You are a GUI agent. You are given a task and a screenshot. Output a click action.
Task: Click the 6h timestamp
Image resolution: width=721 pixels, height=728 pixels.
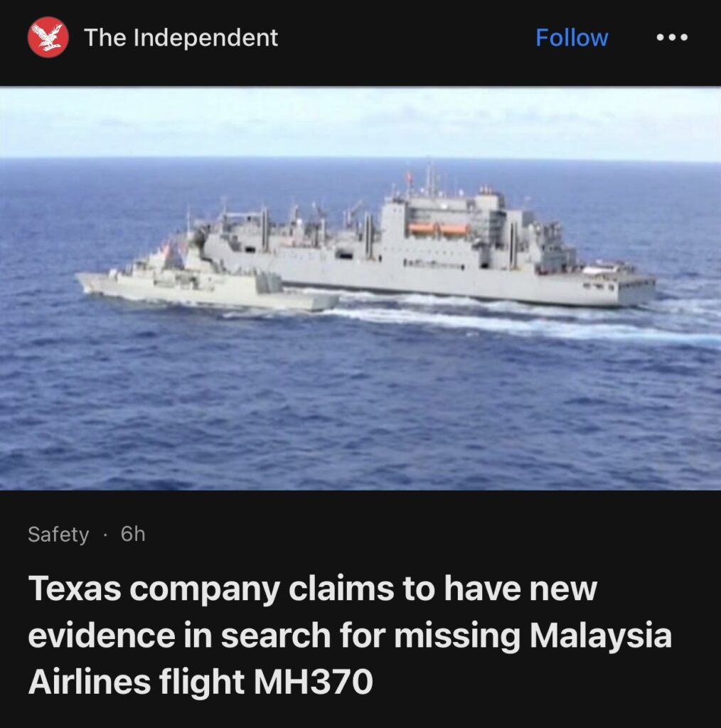click(133, 534)
